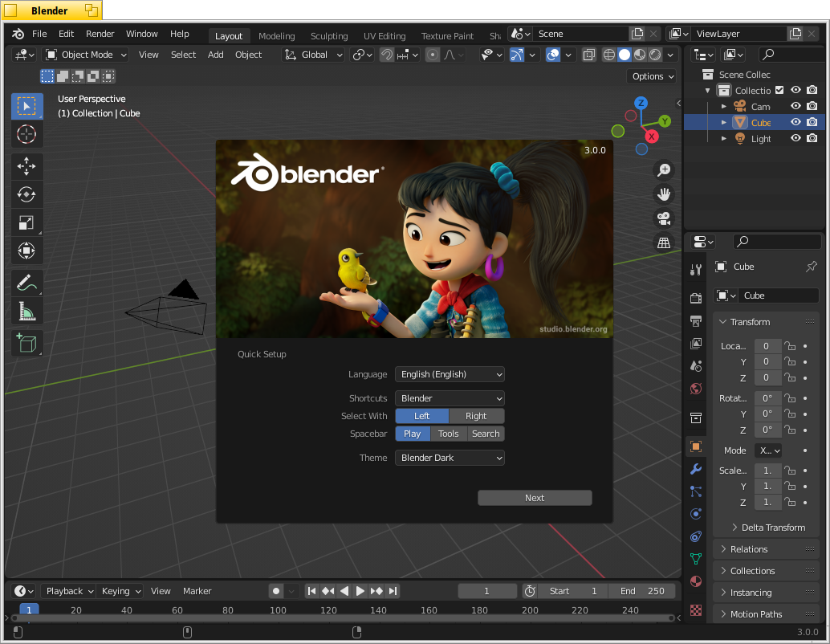830x644 pixels.
Task: Toggle auto keying record button
Action: click(x=276, y=591)
